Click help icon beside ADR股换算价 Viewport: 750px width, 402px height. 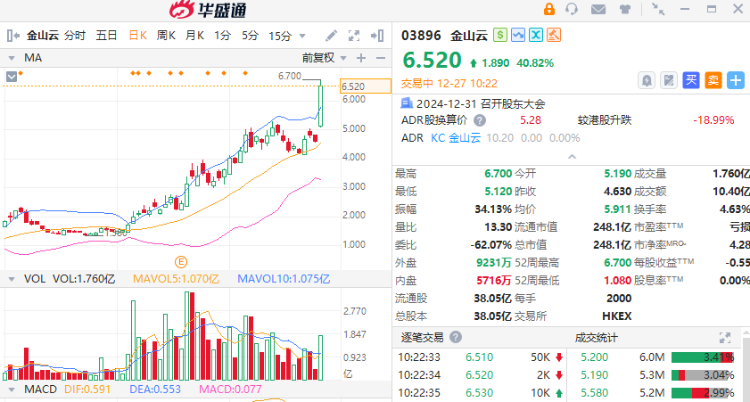(479, 120)
